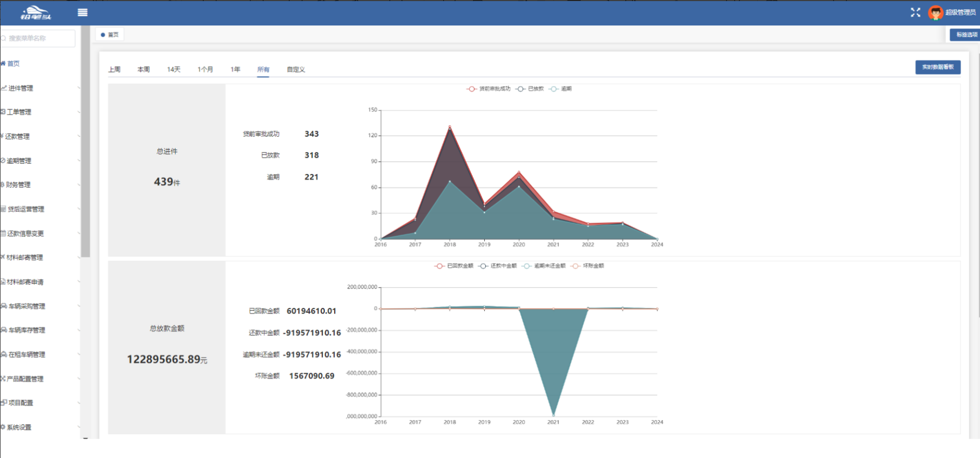Screen dimensions: 980x458
Task: Open the 逾期管理 sidebar icon entry
Action: click(x=3, y=160)
